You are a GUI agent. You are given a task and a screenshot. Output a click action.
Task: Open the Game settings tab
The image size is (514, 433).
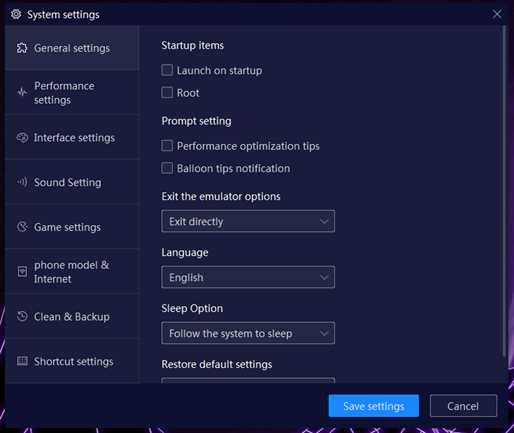click(72, 227)
